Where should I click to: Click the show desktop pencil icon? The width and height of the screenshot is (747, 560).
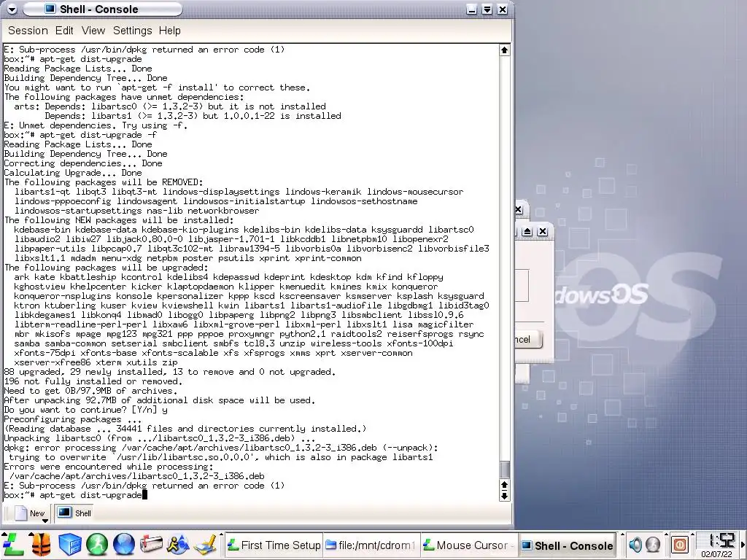206,545
